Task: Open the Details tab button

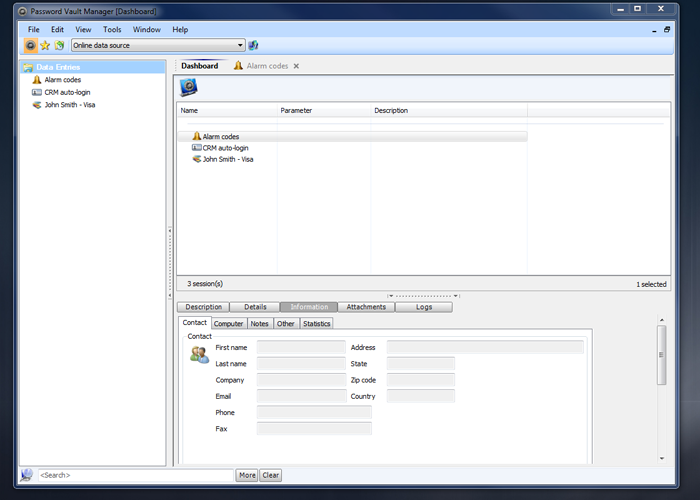Action: 255,307
